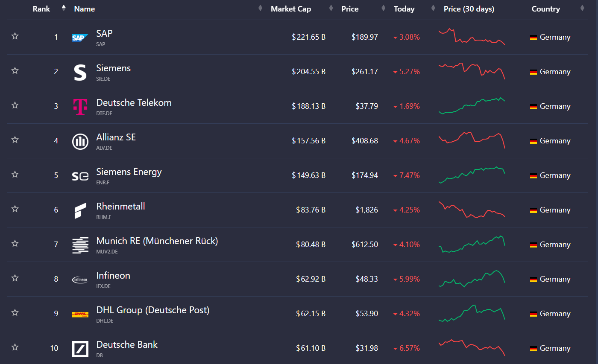Click SAP market cap $221.65 B

click(309, 38)
